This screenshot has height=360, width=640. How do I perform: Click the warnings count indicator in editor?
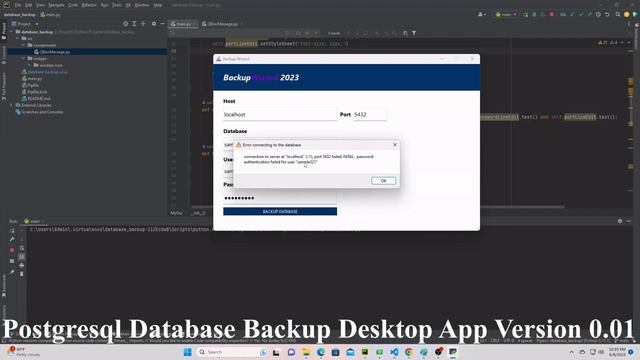[x=603, y=42]
